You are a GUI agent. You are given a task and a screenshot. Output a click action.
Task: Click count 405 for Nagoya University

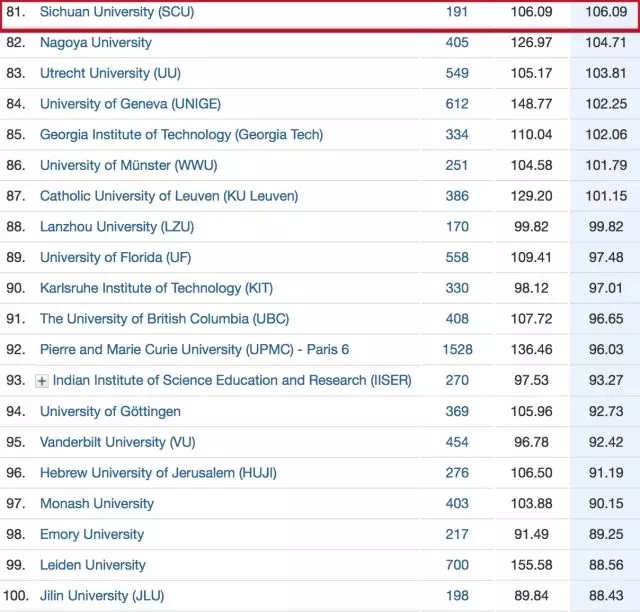pyautogui.click(x=457, y=42)
